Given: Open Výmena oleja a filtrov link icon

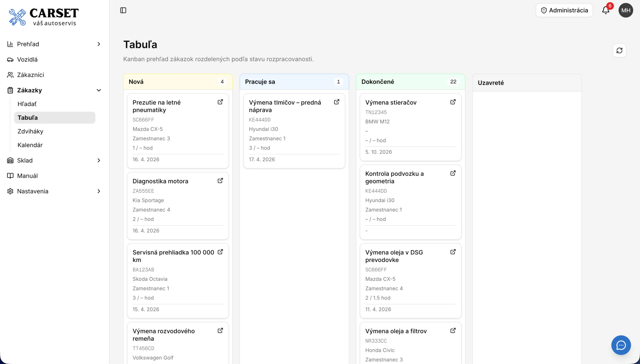Looking at the screenshot, I should 453,330.
